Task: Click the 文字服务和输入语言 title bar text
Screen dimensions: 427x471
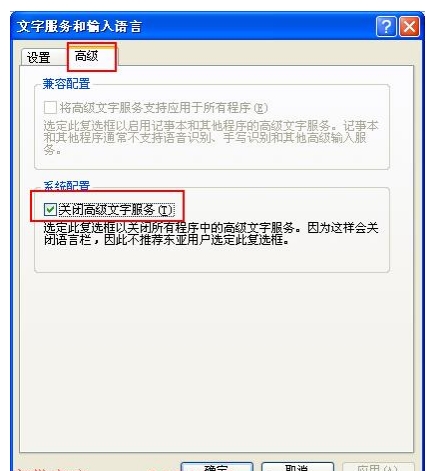Action: (x=79, y=26)
